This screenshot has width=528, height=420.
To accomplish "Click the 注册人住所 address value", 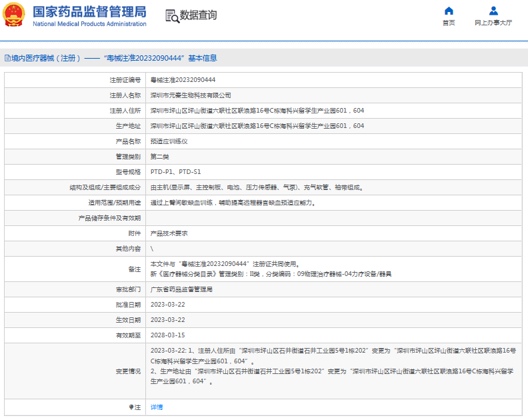I will click(x=257, y=111).
